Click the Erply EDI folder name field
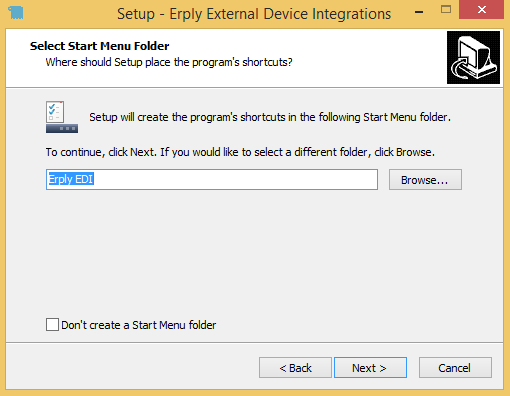The image size is (510, 396). [212, 180]
